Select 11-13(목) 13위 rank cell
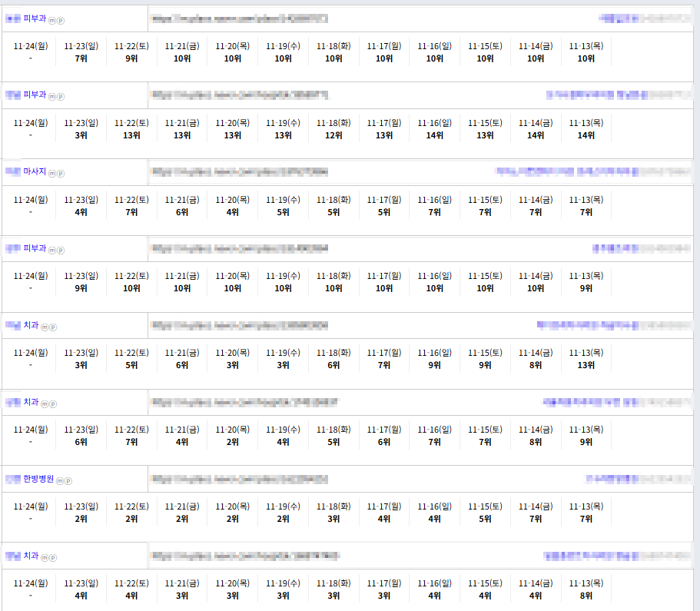Image resolution: width=700 pixels, height=611 pixels. (x=586, y=360)
